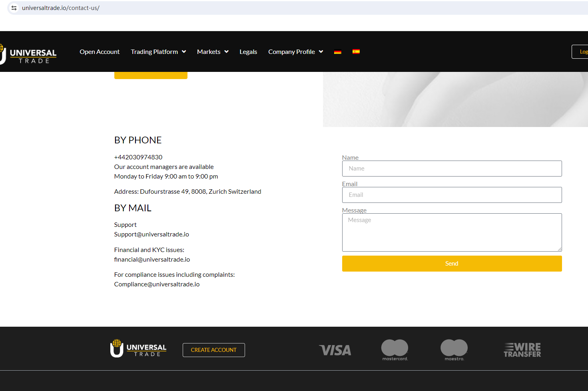588x391 pixels.
Task: Click the phone number +442030974830
Action: (138, 157)
